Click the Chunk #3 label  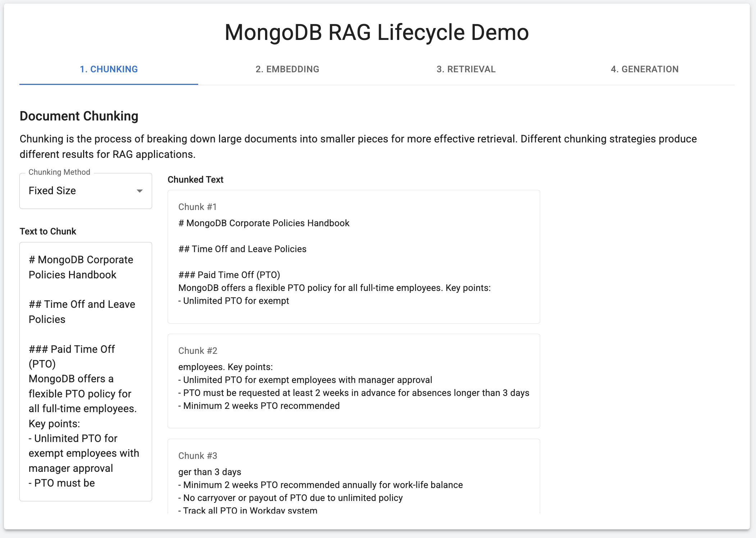point(198,456)
